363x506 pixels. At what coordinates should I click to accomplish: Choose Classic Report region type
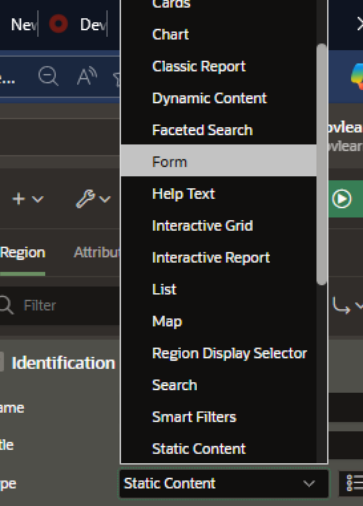(x=218, y=66)
